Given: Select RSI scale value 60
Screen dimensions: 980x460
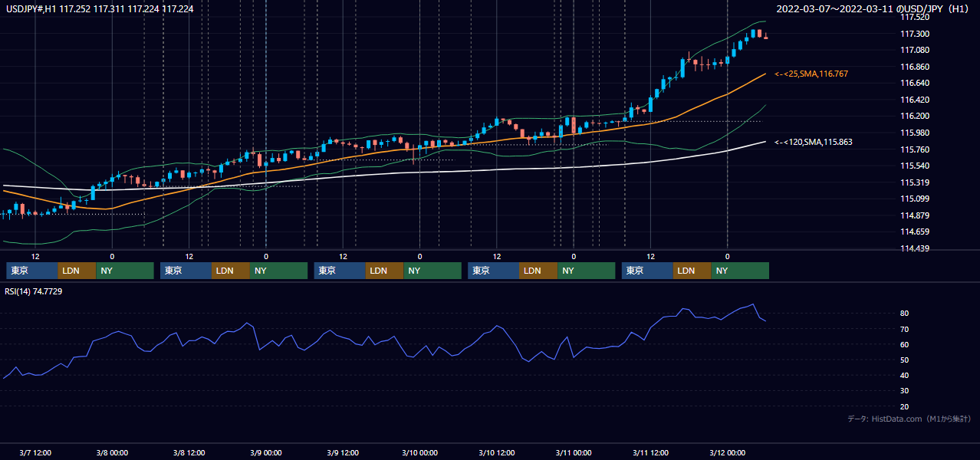Looking at the screenshot, I should [904, 344].
